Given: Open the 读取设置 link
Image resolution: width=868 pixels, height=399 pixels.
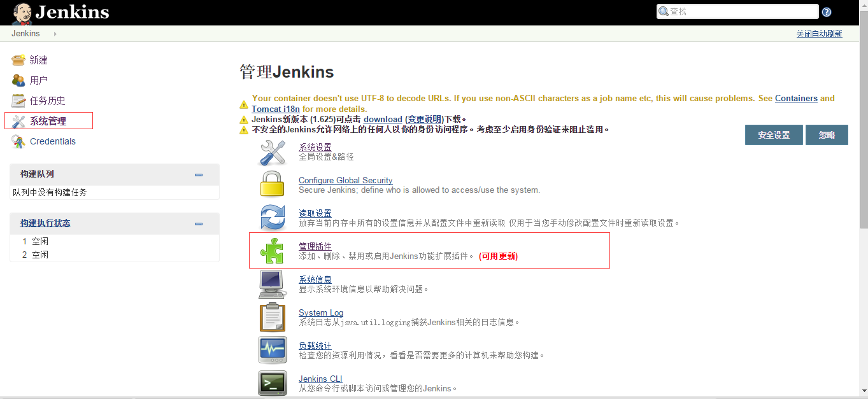Looking at the screenshot, I should pos(315,213).
